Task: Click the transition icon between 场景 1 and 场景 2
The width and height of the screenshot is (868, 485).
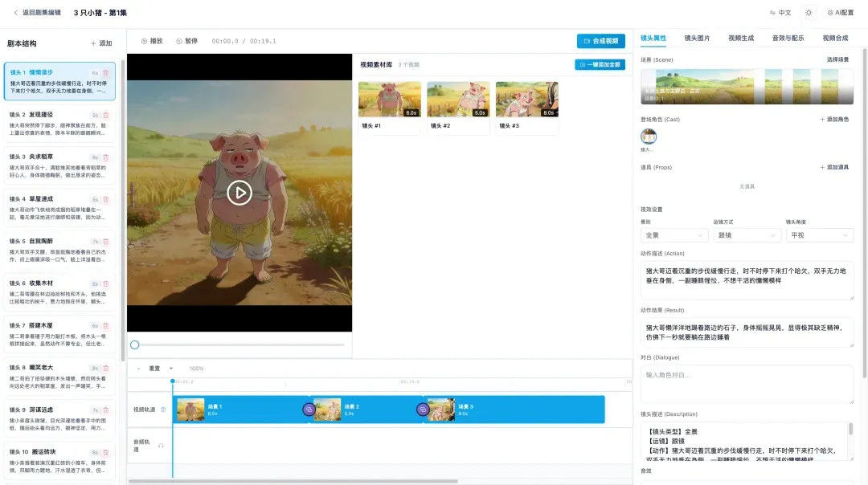Action: pos(309,410)
